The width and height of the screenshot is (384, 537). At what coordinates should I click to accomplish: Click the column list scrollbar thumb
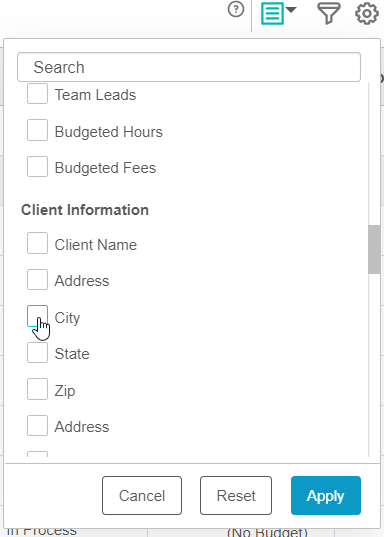(x=374, y=249)
